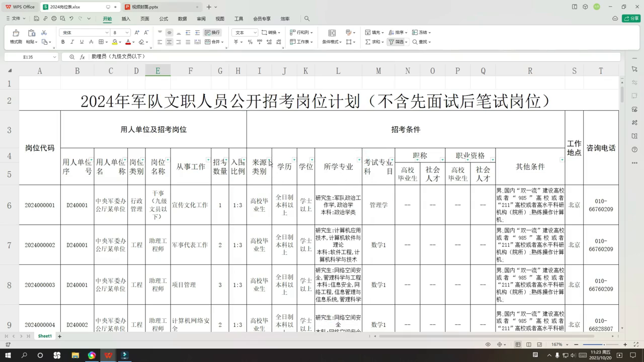
Task: Open the font name dropdown showing 宋体
Action: point(84,33)
